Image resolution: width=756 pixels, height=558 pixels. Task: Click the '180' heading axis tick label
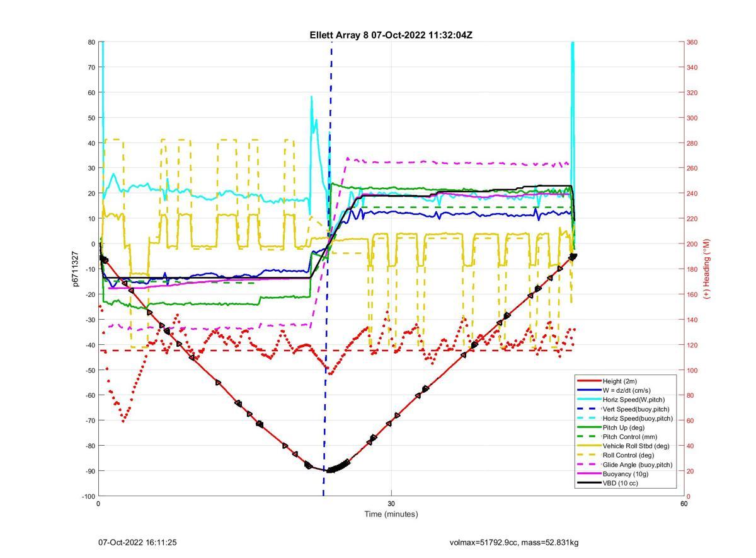[692, 269]
